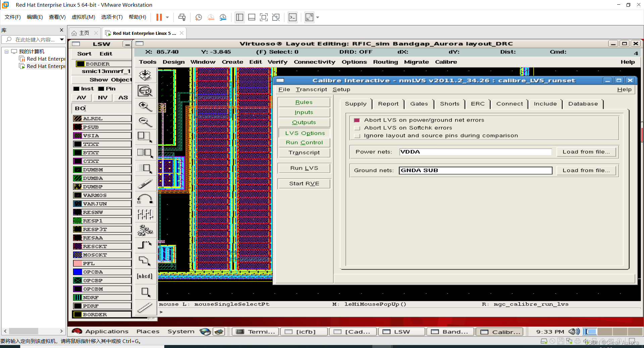Open the VMware console view icon
The width and height of the screenshot is (644, 348).
pos(292,17)
